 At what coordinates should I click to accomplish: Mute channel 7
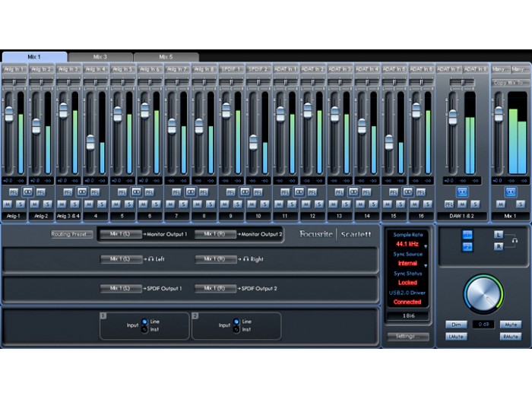click(x=170, y=204)
